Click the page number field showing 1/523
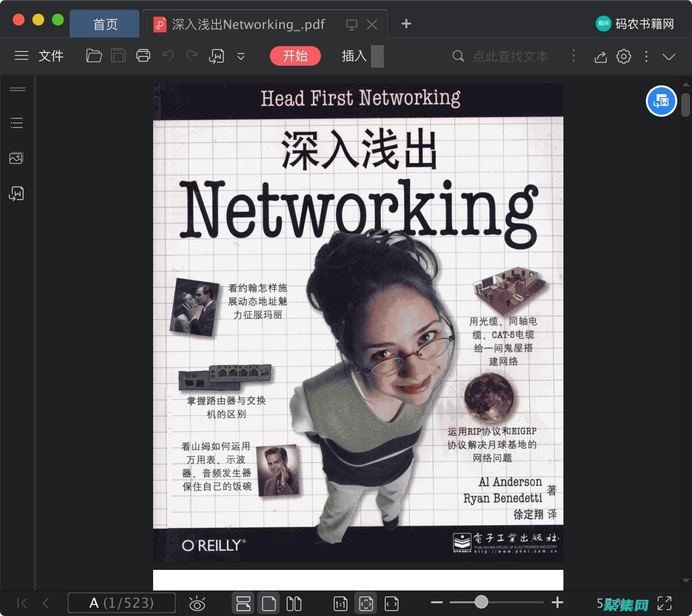Viewport: 692px width, 616px height. 121,603
